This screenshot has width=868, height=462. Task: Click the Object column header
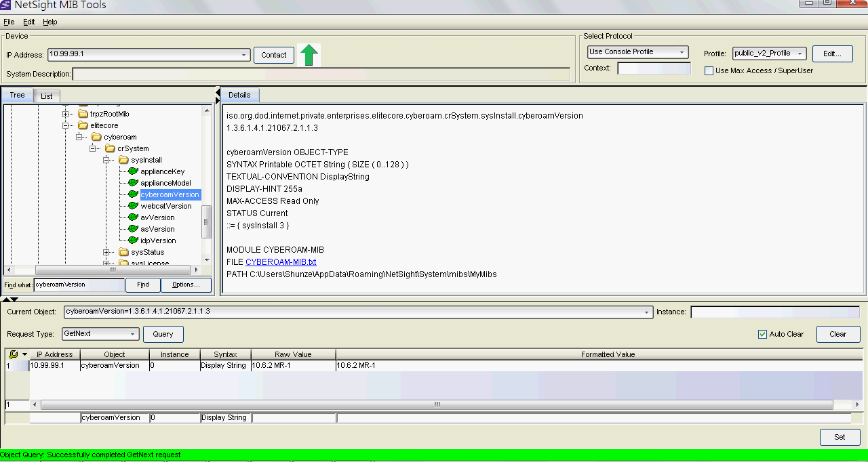point(115,354)
